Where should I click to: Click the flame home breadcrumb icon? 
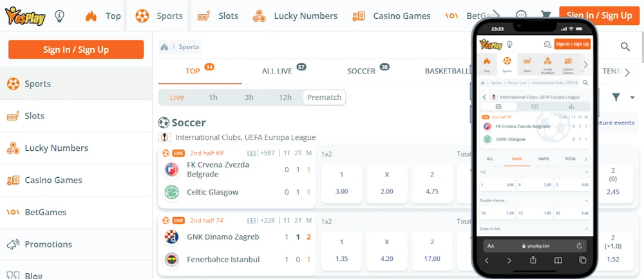tap(164, 47)
